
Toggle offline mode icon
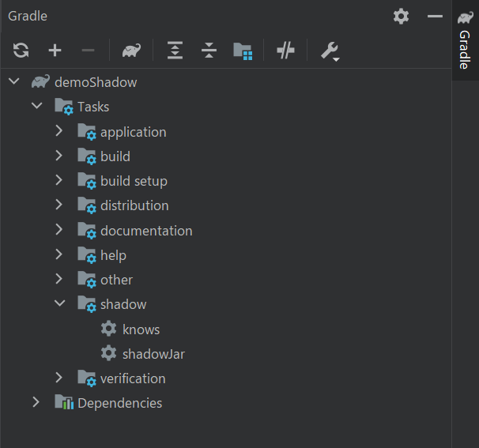(285, 50)
